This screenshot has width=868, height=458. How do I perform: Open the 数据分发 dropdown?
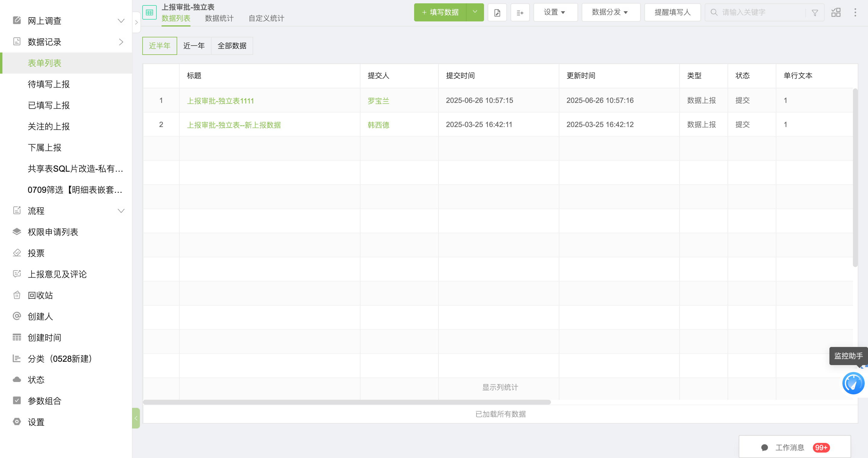coord(611,12)
